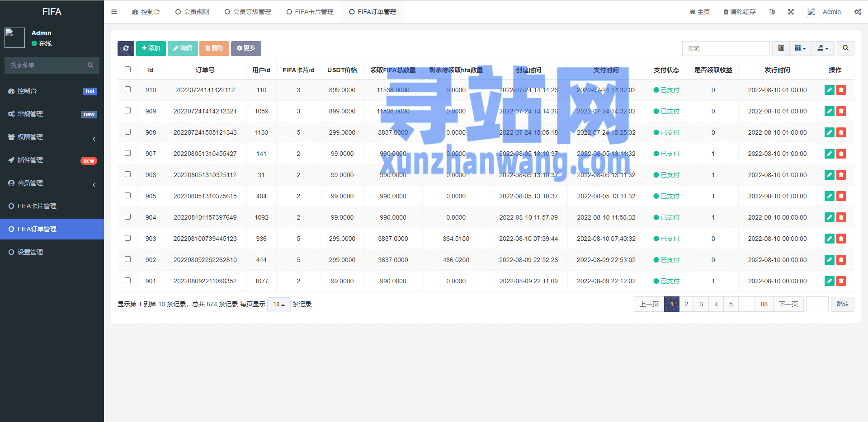Click the edit icon for row 907

point(829,154)
